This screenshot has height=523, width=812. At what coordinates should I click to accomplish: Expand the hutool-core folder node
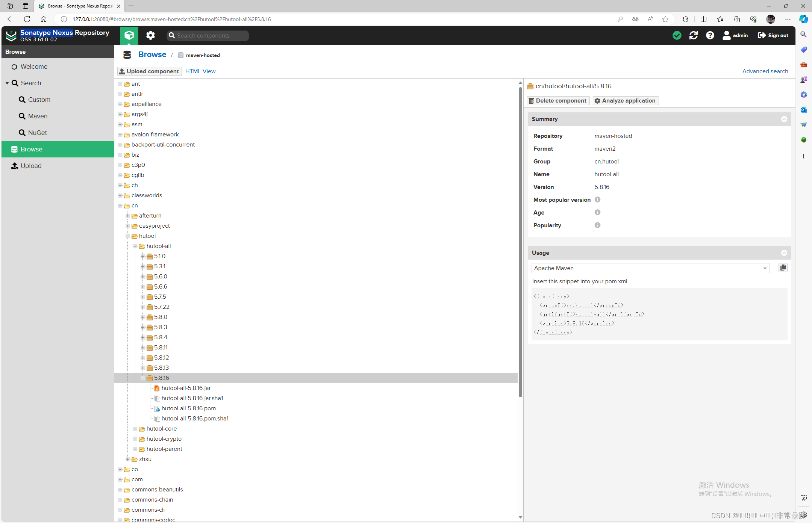coord(135,429)
